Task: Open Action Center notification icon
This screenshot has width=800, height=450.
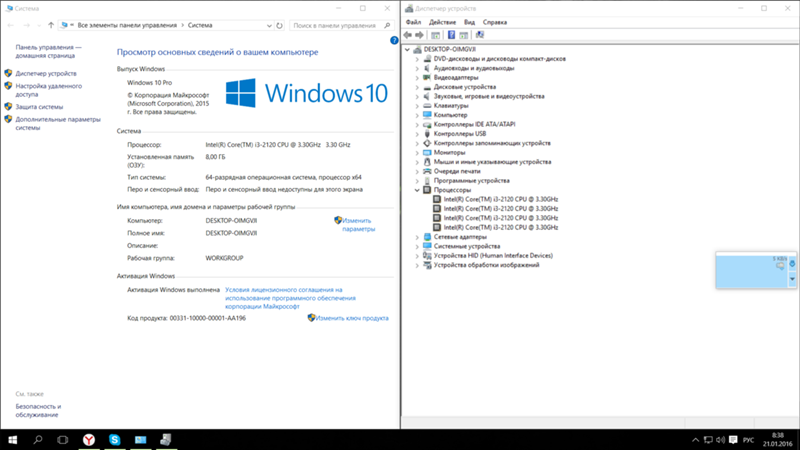Action: 733,440
